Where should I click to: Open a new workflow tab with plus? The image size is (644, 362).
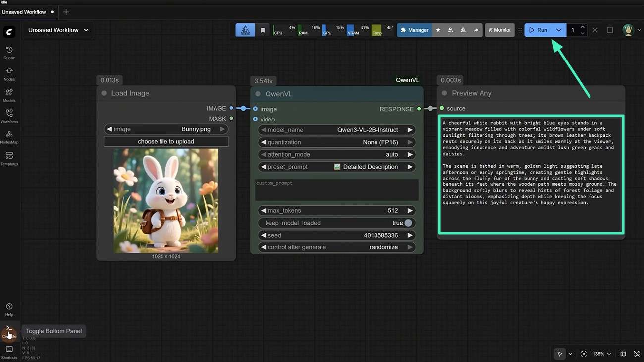66,12
